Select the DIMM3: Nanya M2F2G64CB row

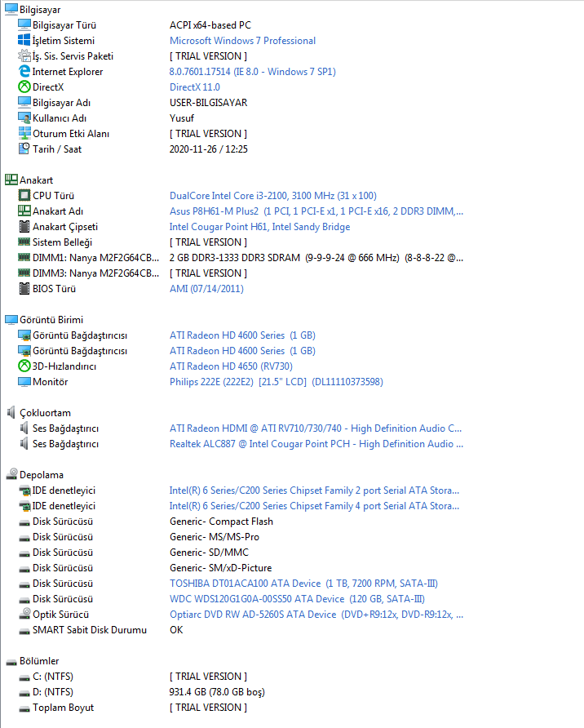coord(132,273)
